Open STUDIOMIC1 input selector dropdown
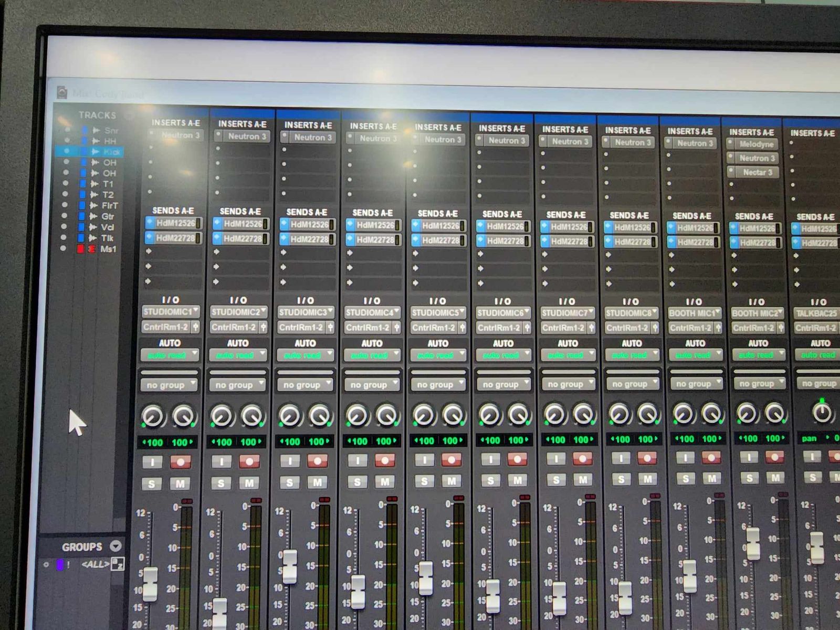The width and height of the screenshot is (840, 630). coord(171,312)
